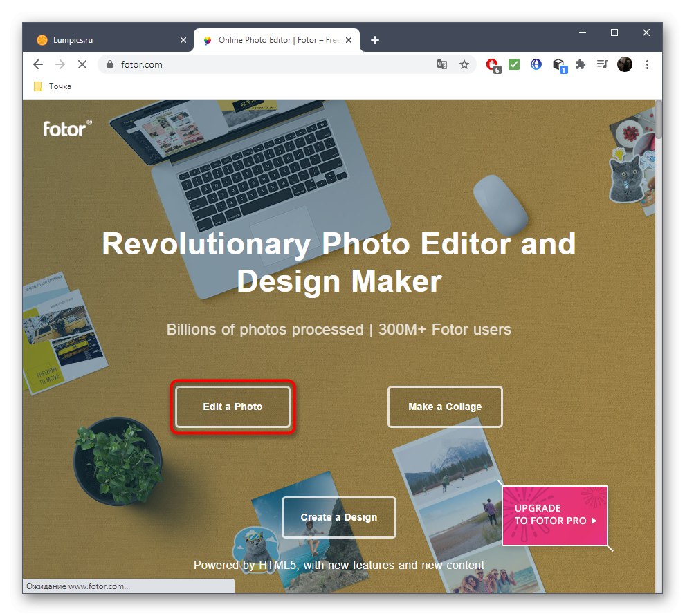This screenshot has height=616, width=685.
Task: Click the green checkmark extension icon
Action: click(513, 64)
